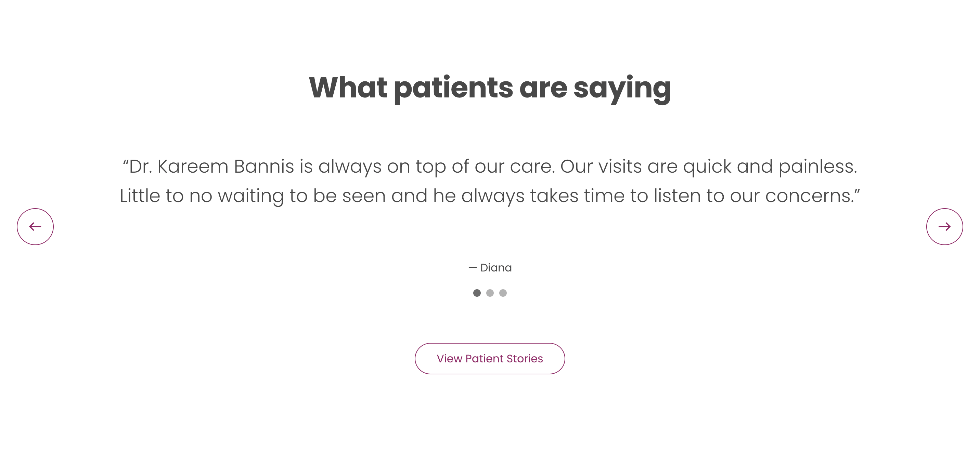
Task: Switch to the third testimonial dot
Action: (x=503, y=293)
